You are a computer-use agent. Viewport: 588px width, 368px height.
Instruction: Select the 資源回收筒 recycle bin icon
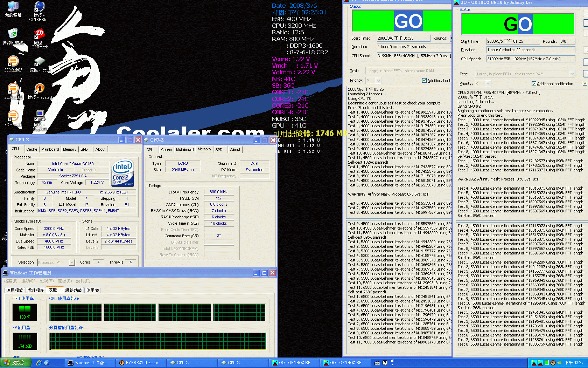pyautogui.click(x=13, y=36)
